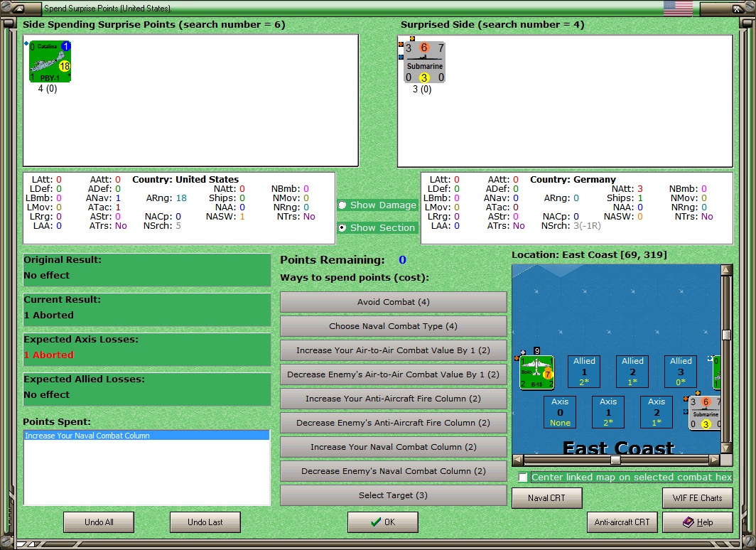The width and height of the screenshot is (756, 550).
Task: Click the Axis 0 None sea box section
Action: [x=560, y=411]
